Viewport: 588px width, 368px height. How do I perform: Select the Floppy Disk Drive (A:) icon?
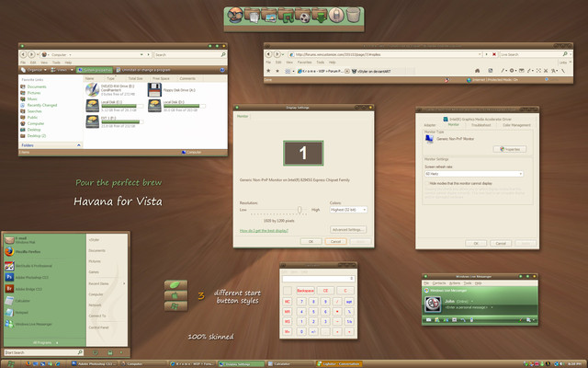coord(154,90)
